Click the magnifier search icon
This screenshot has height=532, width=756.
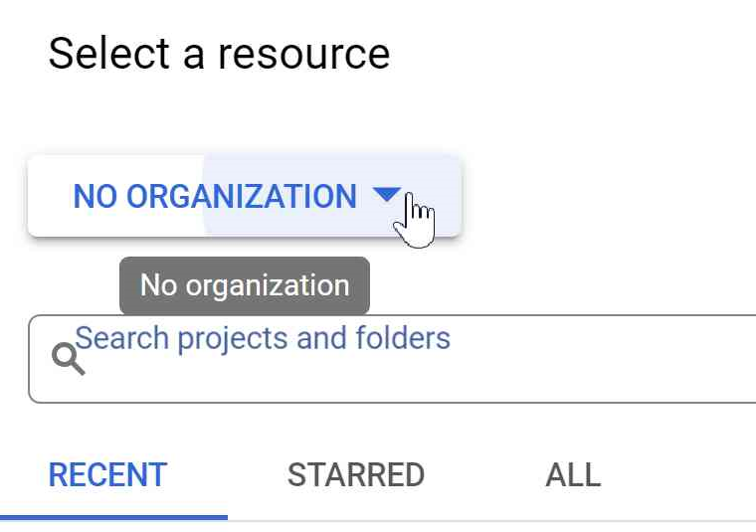pyautogui.click(x=68, y=359)
